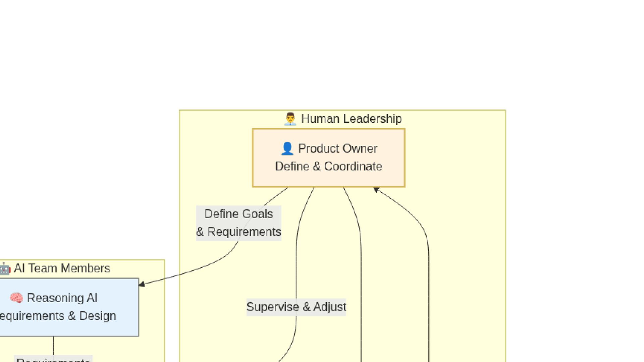Click the Requirements & Design text line
The width and height of the screenshot is (644, 362).
58,316
